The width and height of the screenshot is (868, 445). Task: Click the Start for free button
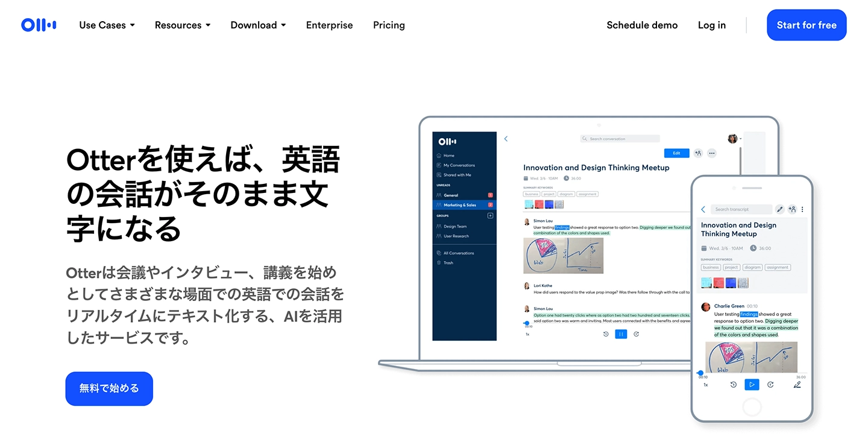coord(807,25)
